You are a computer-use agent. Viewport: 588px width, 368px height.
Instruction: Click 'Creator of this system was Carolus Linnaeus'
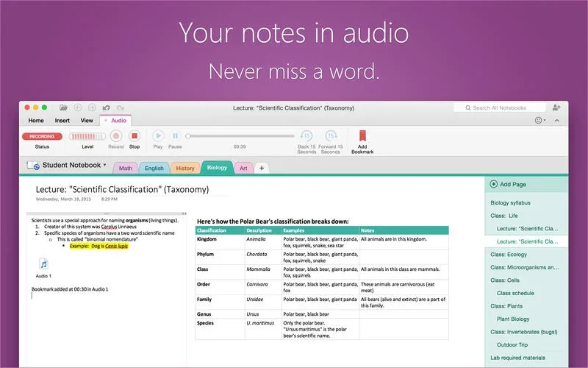point(90,227)
